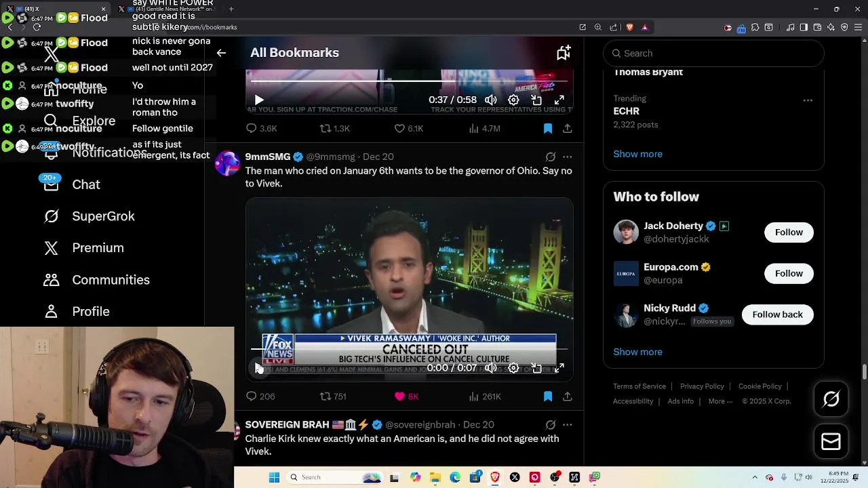Reply to 9mmSMG post with 206 replies
This screenshot has height=488, width=868.
pos(260,396)
